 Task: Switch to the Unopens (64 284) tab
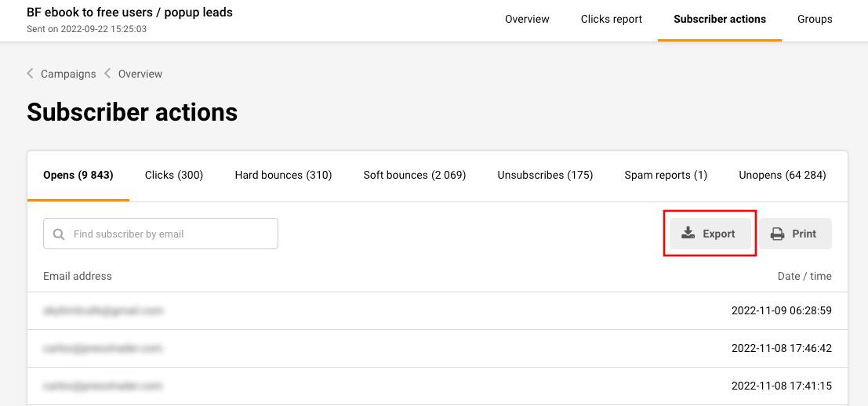coord(782,175)
